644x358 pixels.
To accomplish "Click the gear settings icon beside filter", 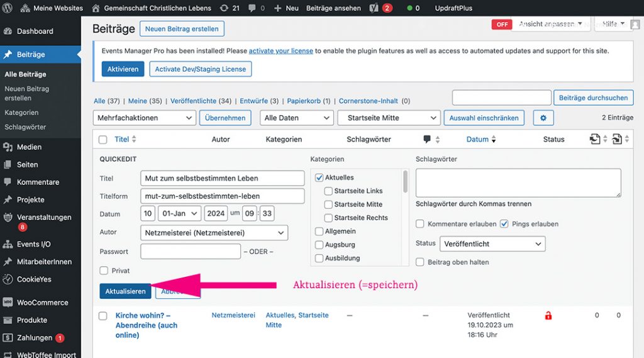I will pos(543,118).
